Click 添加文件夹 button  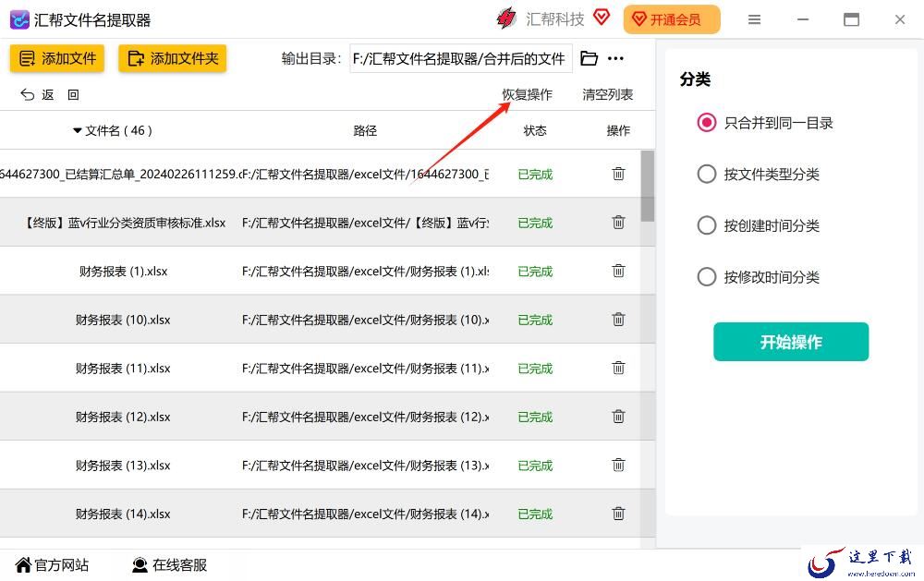coord(173,58)
